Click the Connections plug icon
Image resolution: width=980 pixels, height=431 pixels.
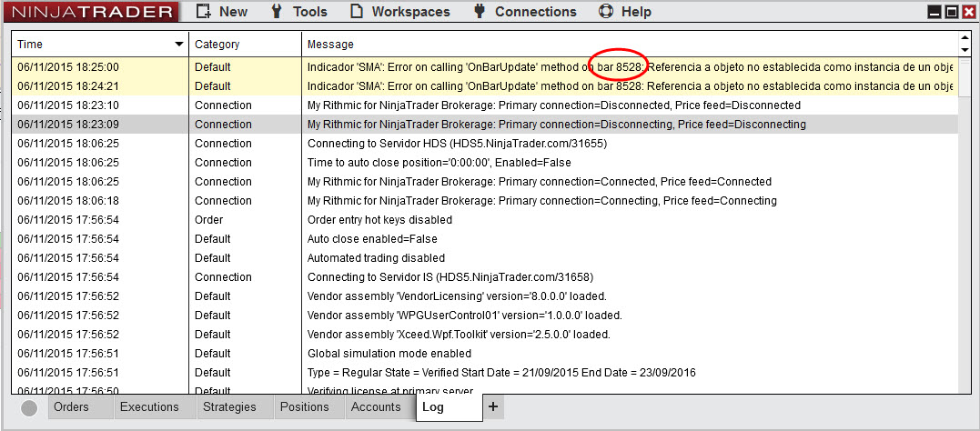(x=480, y=11)
